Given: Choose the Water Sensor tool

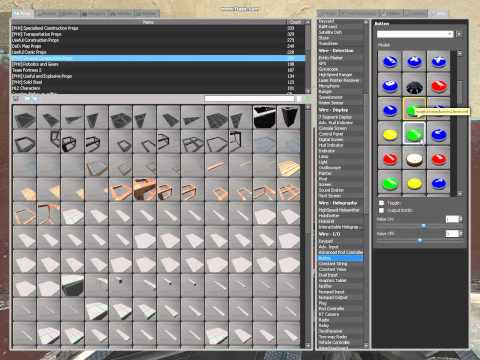Looking at the screenshot, I should (x=339, y=103).
